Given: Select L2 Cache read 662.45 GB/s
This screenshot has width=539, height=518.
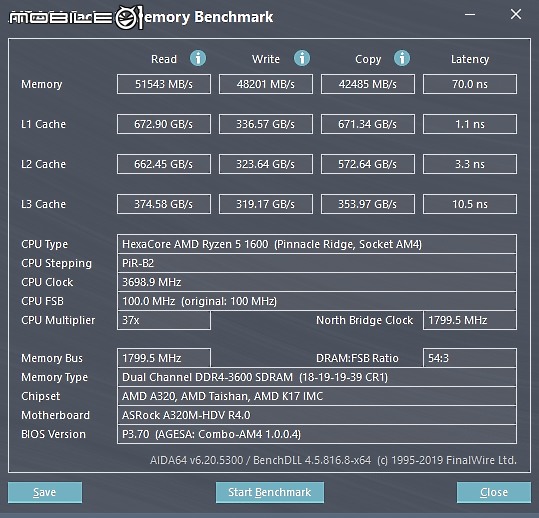Looking at the screenshot, I should click(x=164, y=164).
